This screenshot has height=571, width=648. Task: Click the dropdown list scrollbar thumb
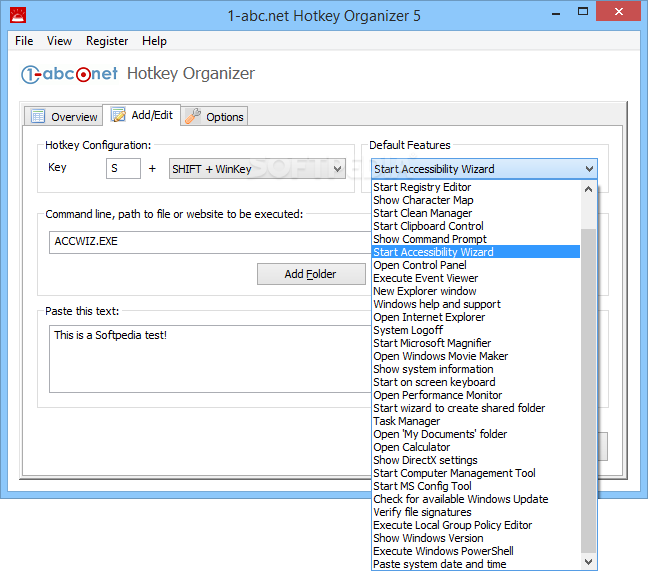coord(588,390)
